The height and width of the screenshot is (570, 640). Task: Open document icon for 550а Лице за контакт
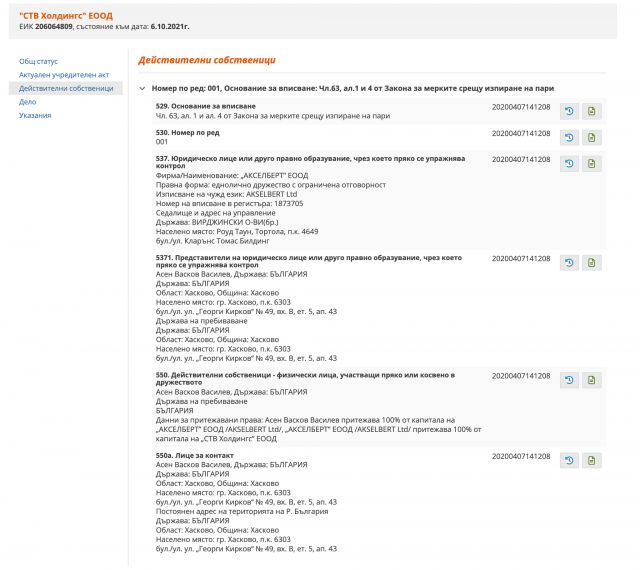tap(592, 460)
